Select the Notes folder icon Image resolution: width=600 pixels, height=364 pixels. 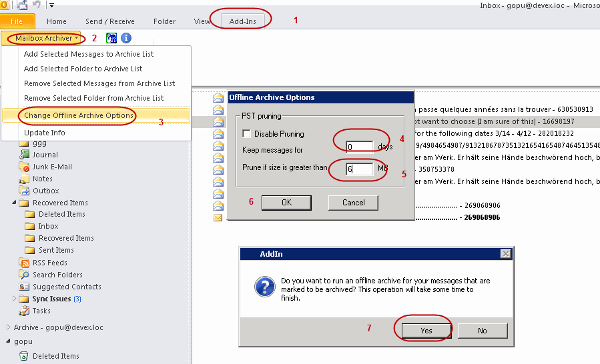coord(24,179)
